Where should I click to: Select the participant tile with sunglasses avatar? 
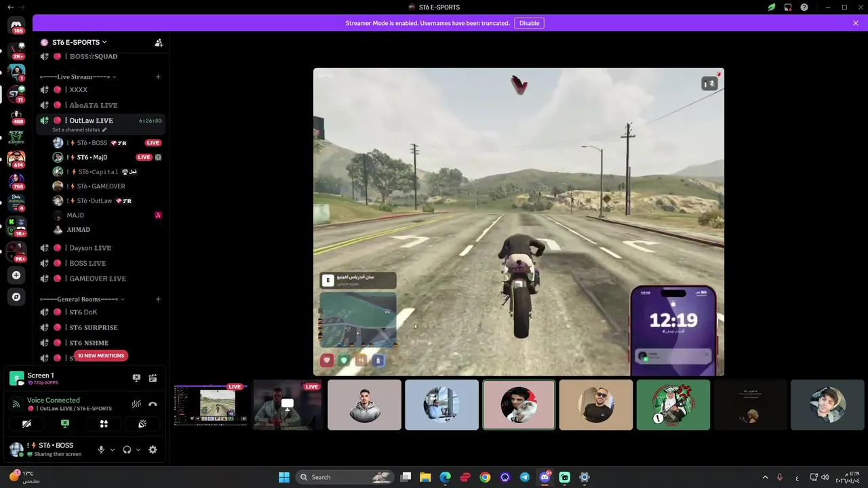[x=596, y=405]
